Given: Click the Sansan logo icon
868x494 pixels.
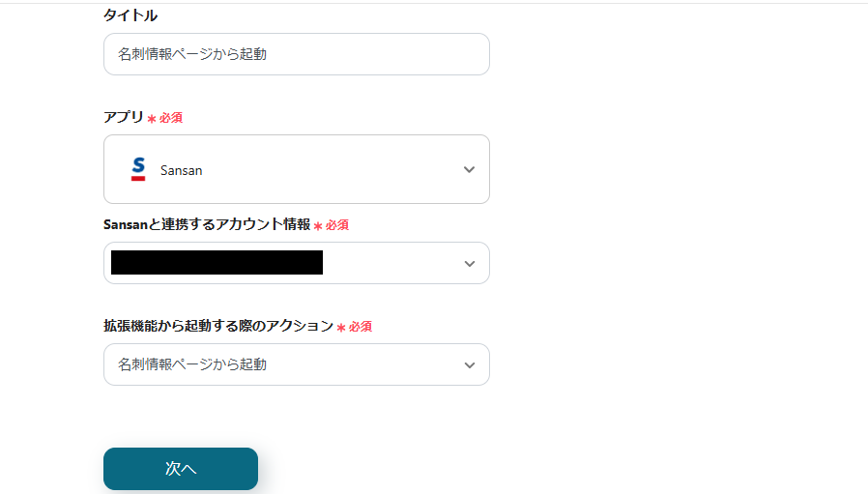Looking at the screenshot, I should click(138, 170).
